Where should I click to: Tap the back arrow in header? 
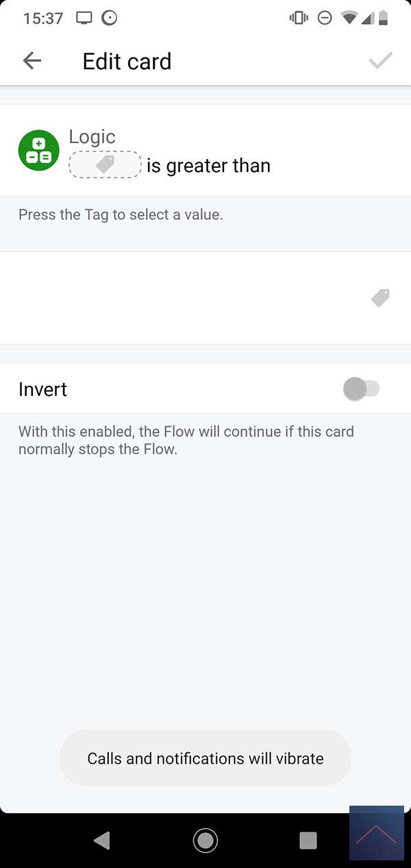(32, 61)
